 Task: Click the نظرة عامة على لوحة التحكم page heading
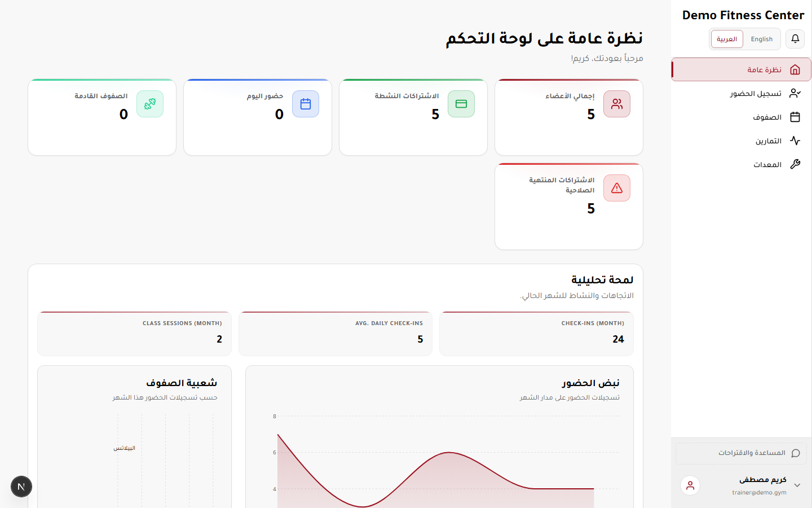point(544,38)
